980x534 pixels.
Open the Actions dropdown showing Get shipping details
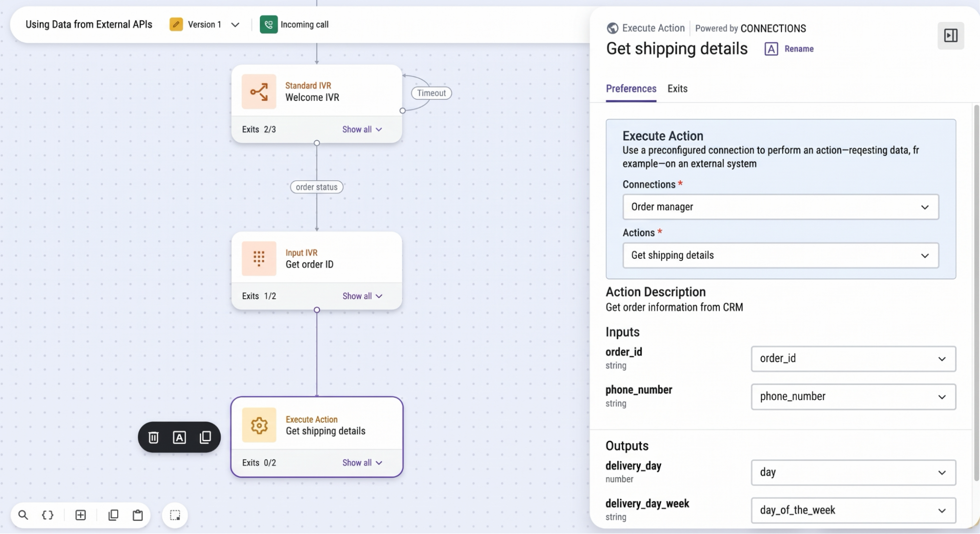click(x=780, y=255)
